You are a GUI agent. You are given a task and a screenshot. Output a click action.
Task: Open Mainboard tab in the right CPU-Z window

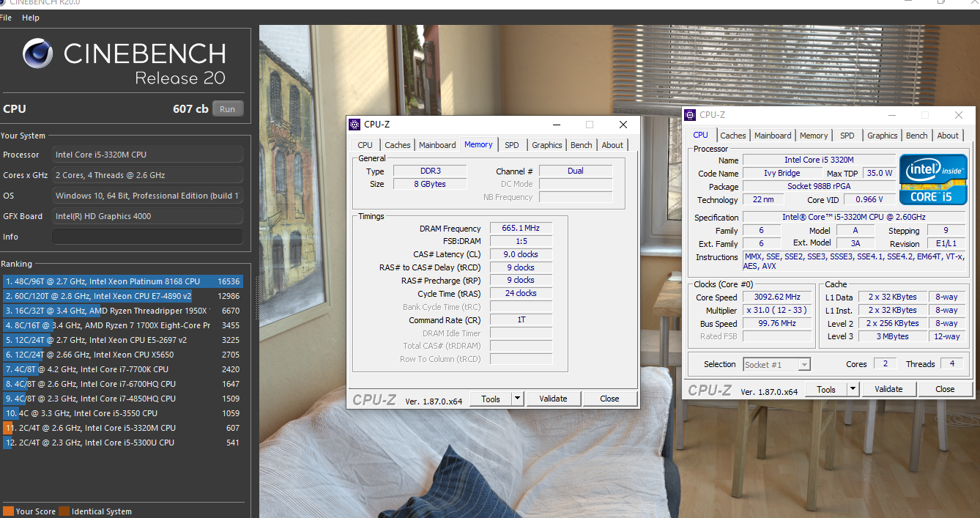773,136
